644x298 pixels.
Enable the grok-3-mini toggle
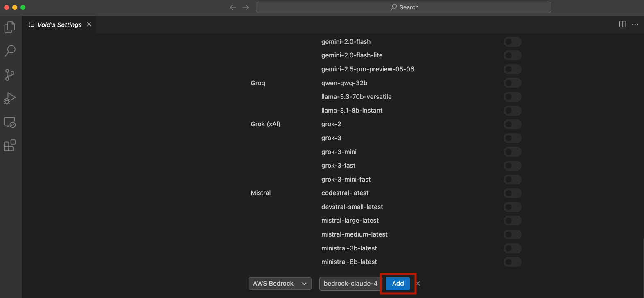click(x=512, y=152)
